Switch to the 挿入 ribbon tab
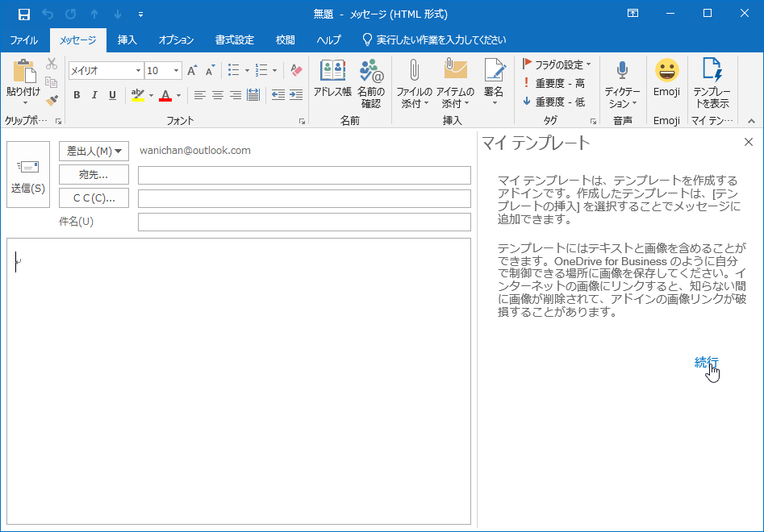 click(x=127, y=40)
